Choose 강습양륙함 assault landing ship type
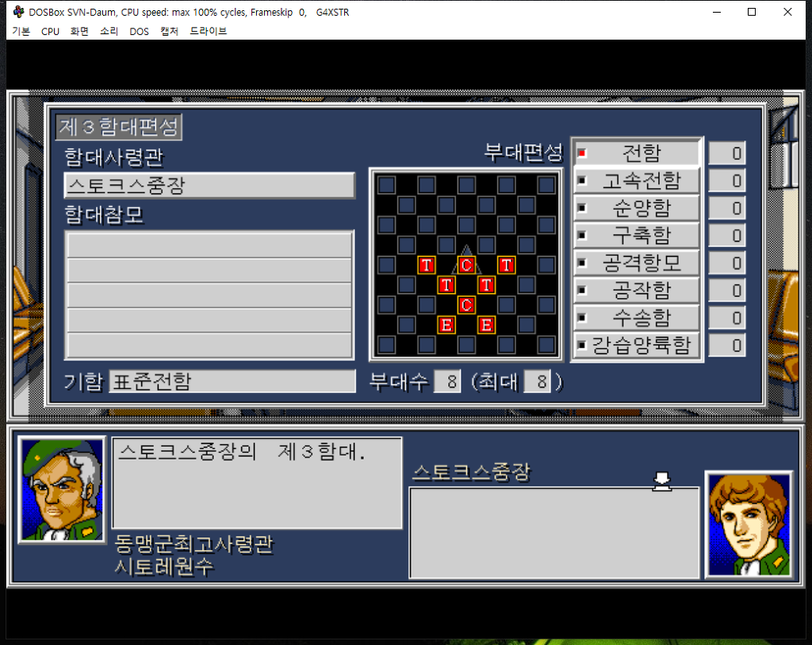 (x=637, y=345)
